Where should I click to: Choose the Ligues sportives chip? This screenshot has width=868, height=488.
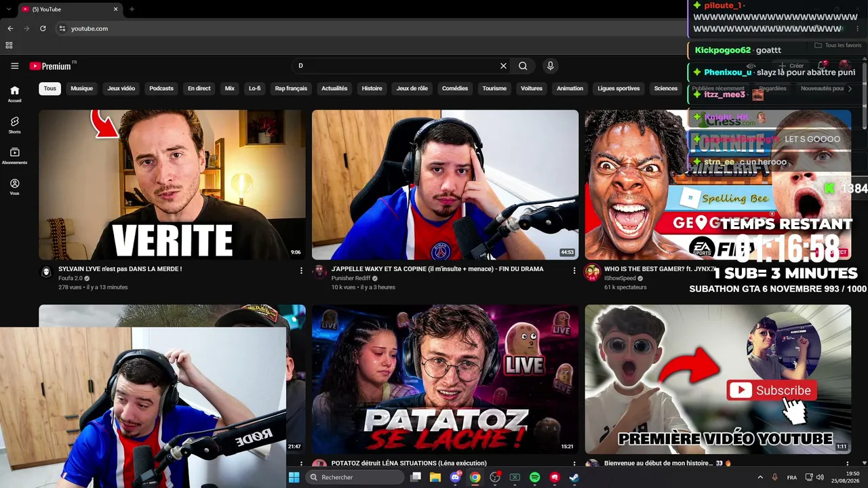618,88
